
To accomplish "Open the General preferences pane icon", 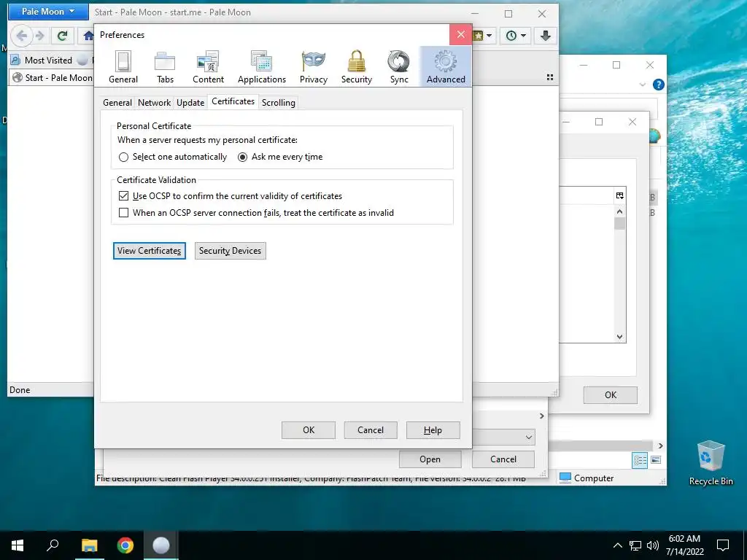I will (123, 67).
